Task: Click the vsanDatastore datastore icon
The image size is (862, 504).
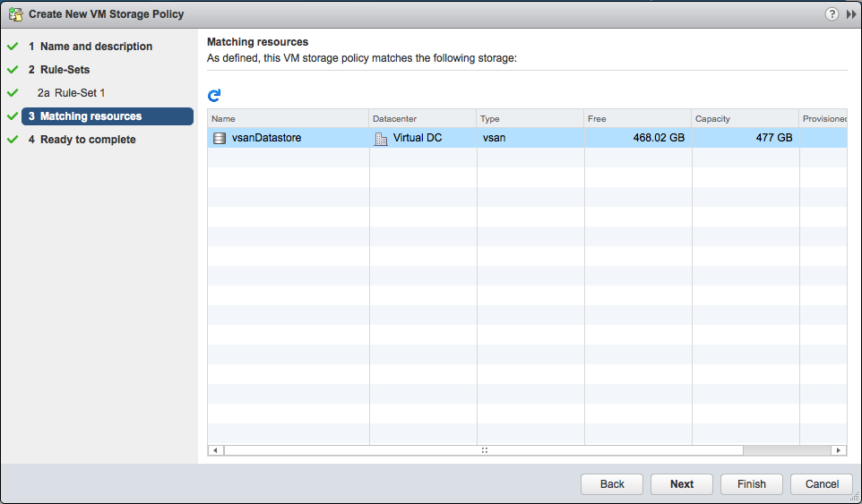Action: click(220, 139)
